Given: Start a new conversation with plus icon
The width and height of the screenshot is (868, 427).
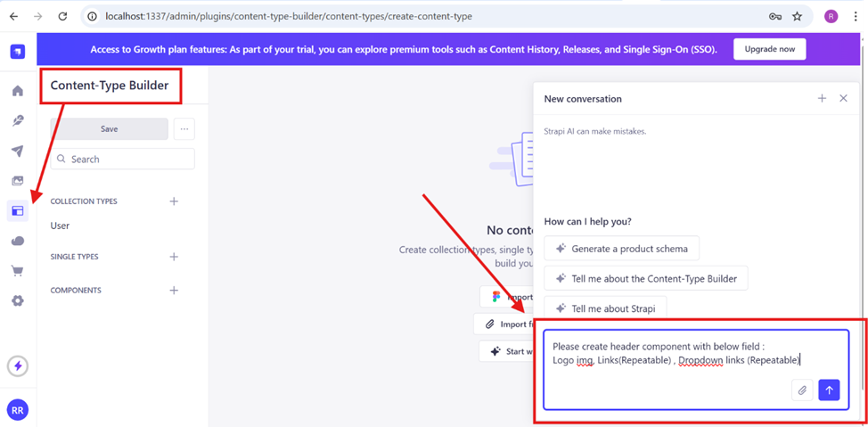Looking at the screenshot, I should pyautogui.click(x=822, y=98).
